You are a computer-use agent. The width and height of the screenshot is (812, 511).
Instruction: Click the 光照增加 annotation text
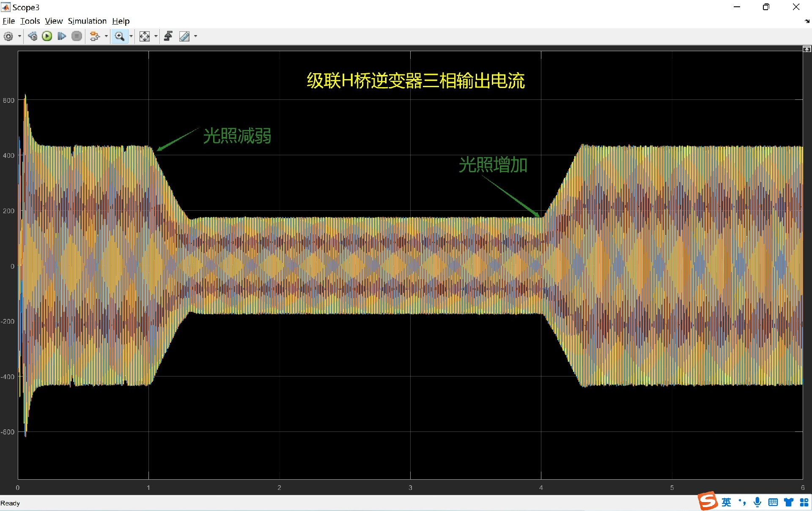click(x=493, y=165)
